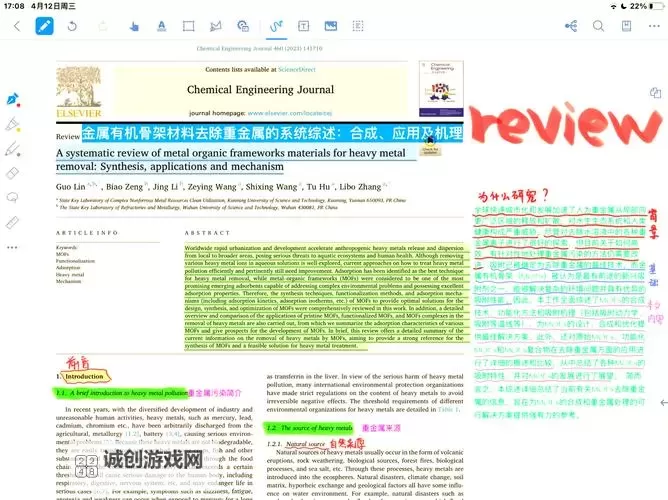The height and width of the screenshot is (500, 668).
Task: Expand more sidebar tools
Action: pos(12,247)
